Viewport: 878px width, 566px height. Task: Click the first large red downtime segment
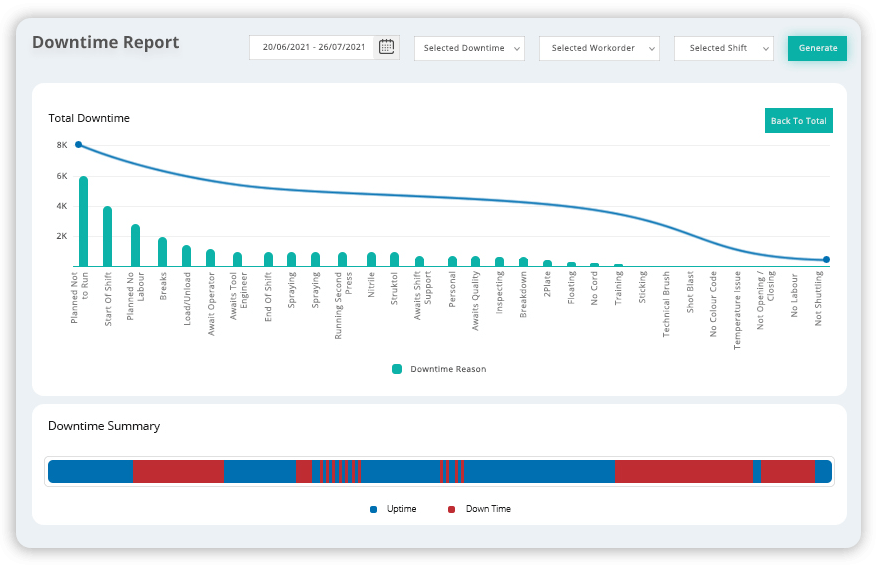coord(178,472)
